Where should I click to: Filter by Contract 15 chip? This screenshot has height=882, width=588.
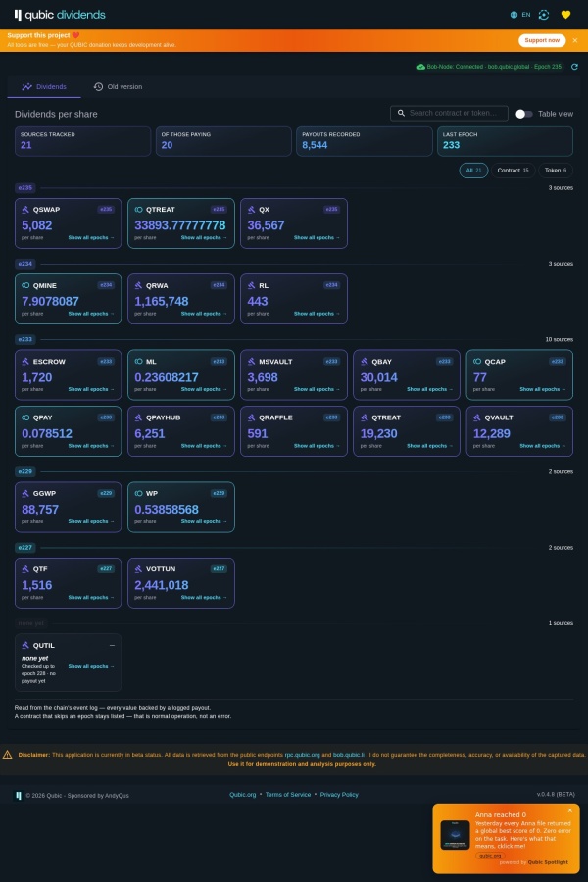click(x=513, y=171)
